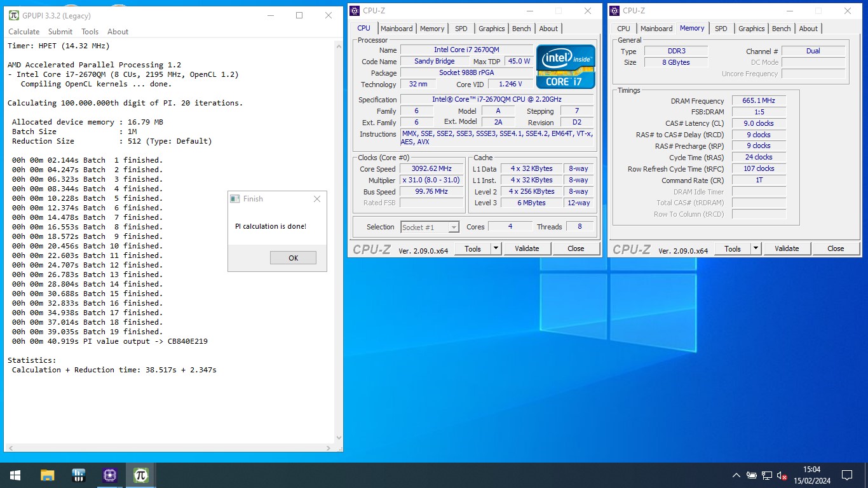
Task: Switch to Mainboard tab in CPU window
Action: (x=397, y=29)
